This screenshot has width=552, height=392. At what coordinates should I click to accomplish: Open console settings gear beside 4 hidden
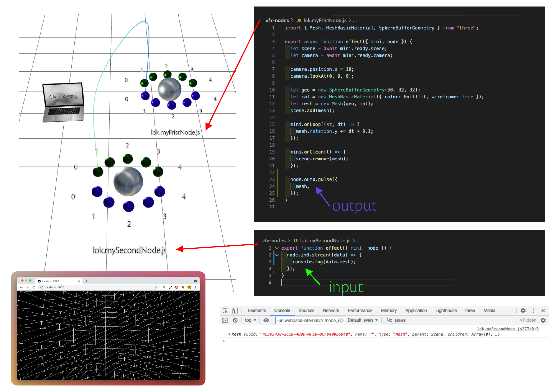coord(543,320)
